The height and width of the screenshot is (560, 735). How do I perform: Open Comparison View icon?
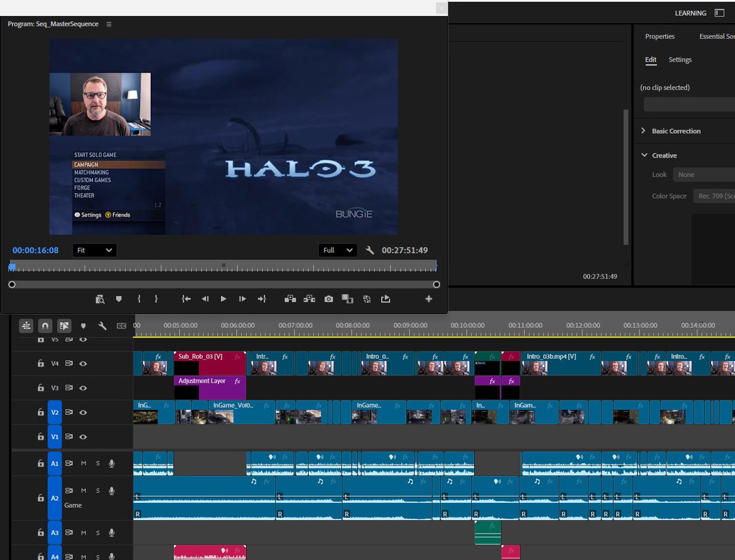click(347, 299)
